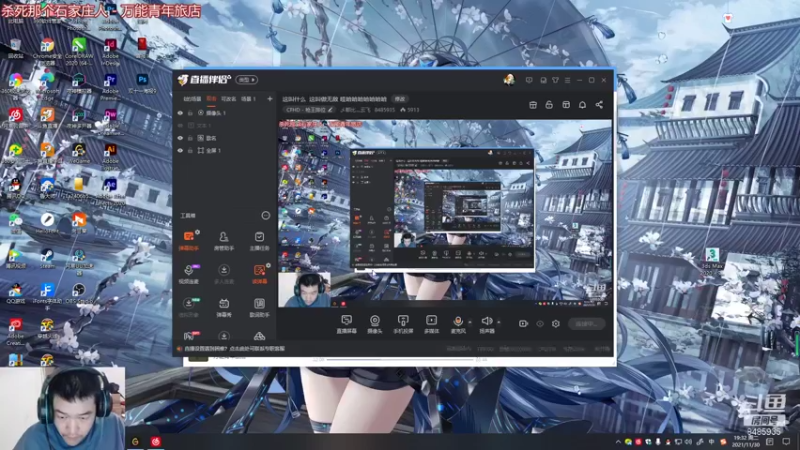Add a new scene with plus icon
The height and width of the screenshot is (450, 800).
tap(270, 98)
